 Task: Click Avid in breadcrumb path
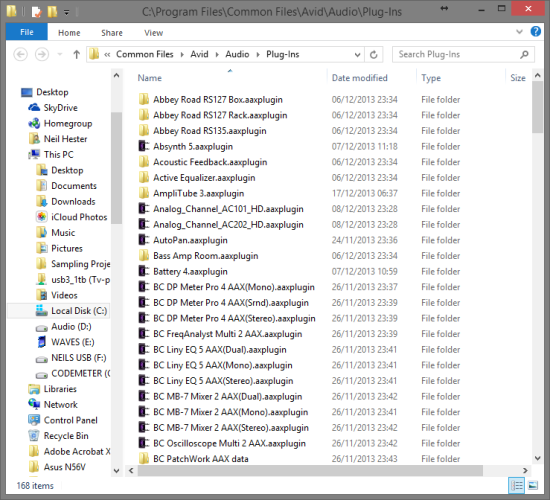[199, 54]
